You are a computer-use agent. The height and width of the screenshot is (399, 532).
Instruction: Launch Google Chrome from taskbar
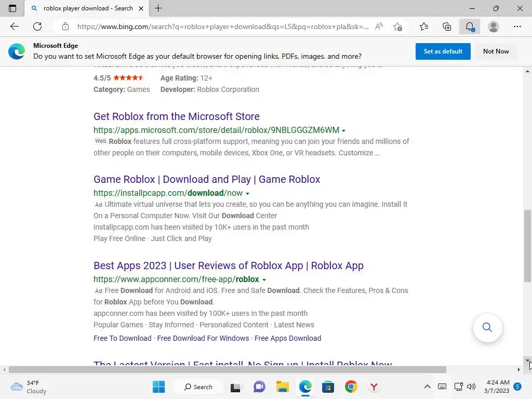click(351, 387)
